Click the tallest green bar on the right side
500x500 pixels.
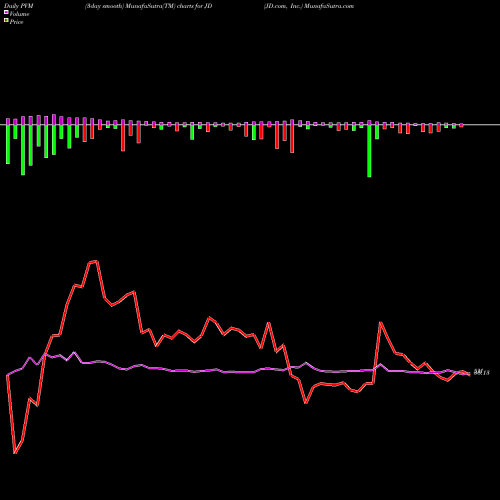pyautogui.click(x=369, y=151)
